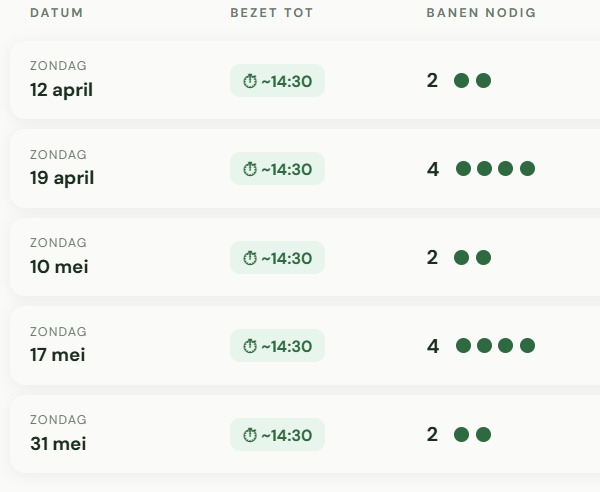This screenshot has width=600, height=492.
Task: Select the 31 mei date label
Action: (58, 444)
